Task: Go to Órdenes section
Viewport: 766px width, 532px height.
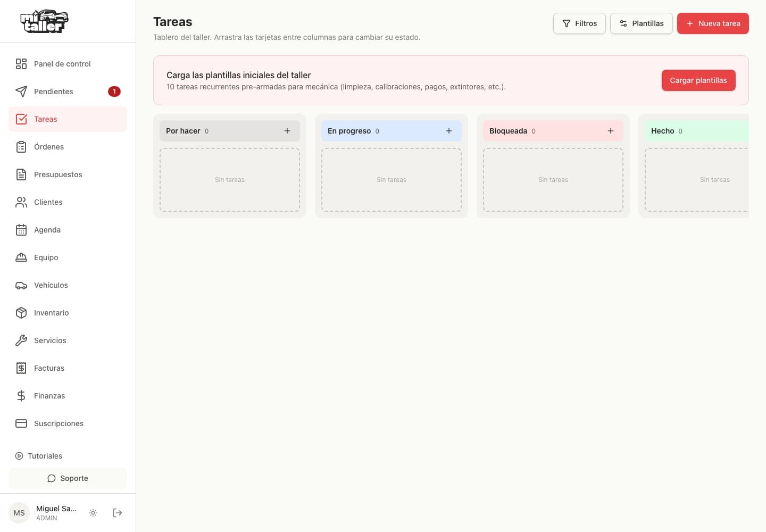Action: pos(68,147)
